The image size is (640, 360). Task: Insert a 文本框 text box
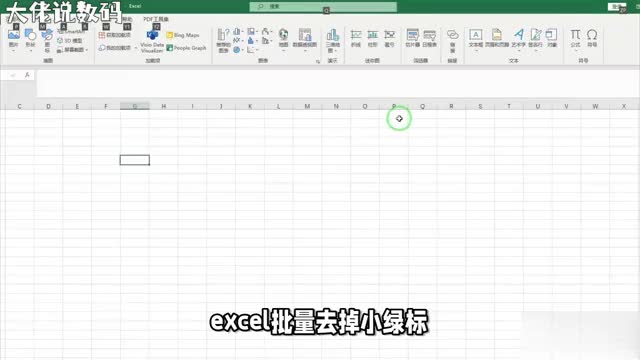pos(476,39)
